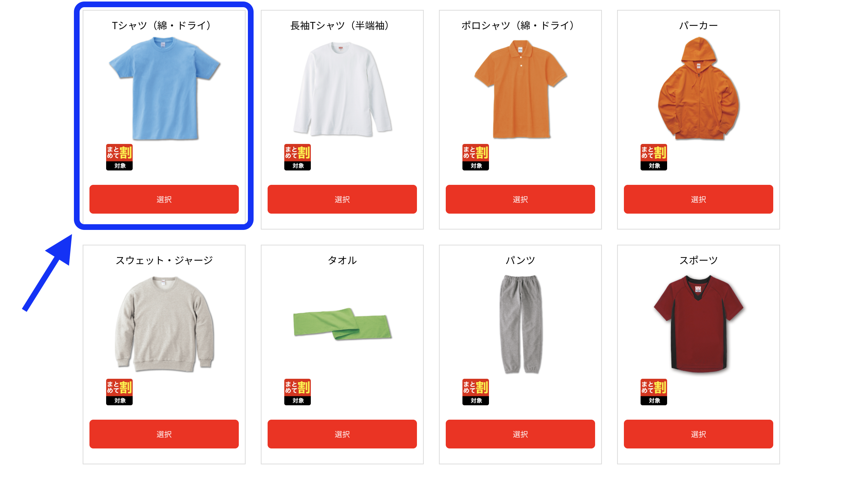Click the まとめ割 badge under the orange polo shirt
868x478 pixels.
click(x=476, y=157)
